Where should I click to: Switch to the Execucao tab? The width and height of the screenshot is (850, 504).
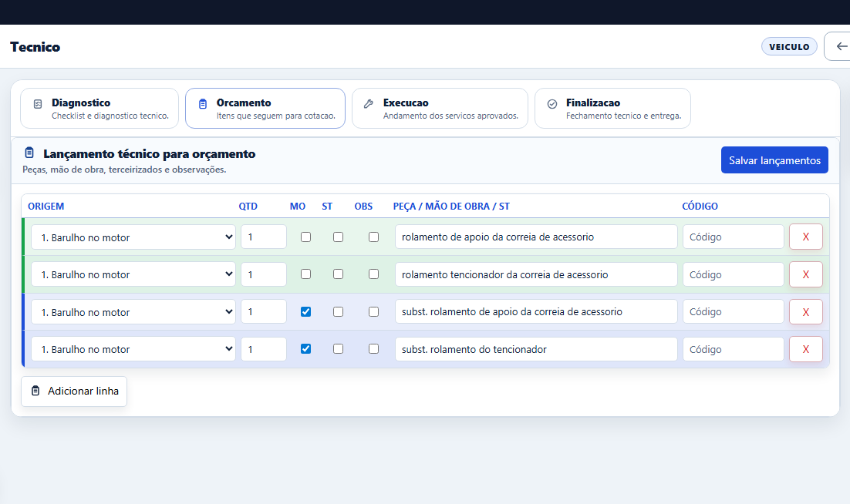[440, 108]
